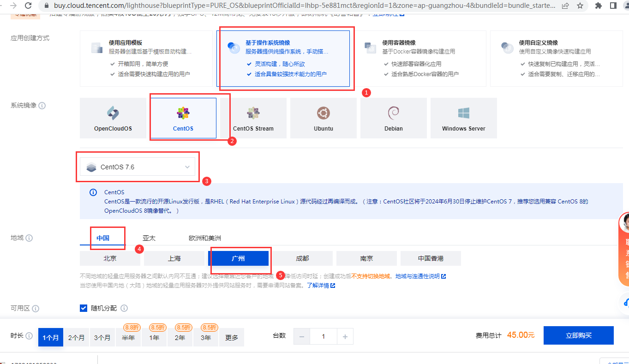This screenshot has width=629, height=364.
Task: Click the OpenCloudOS logo icon
Action: 113,113
